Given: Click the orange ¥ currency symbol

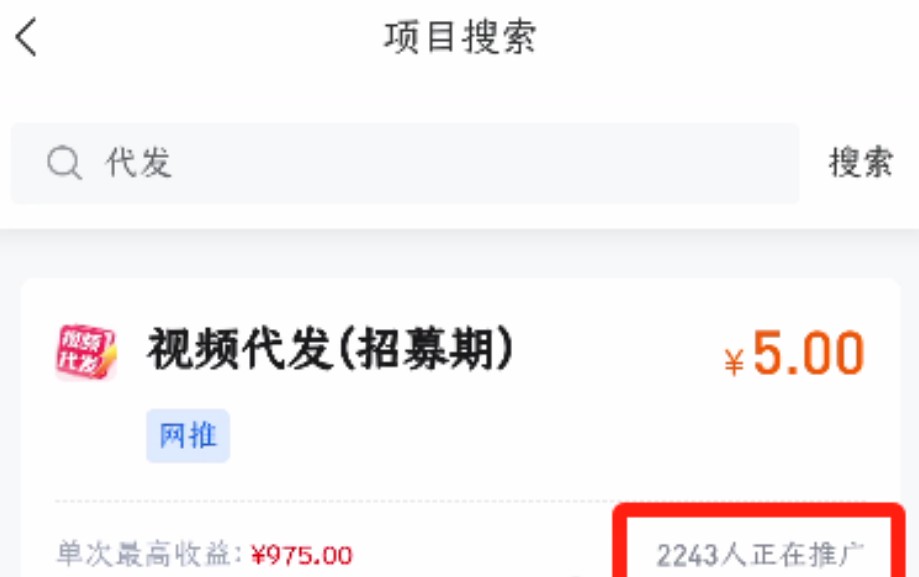Looking at the screenshot, I should pos(734,362).
